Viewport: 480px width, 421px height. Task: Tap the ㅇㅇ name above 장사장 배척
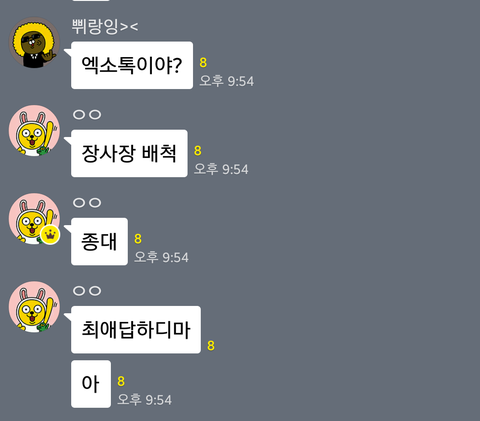point(87,115)
